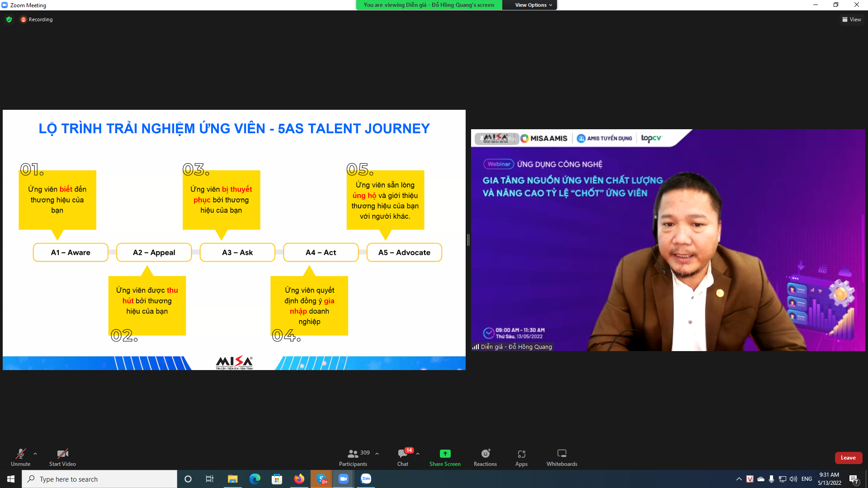
Task: Click the green Share Screen icon
Action: [x=445, y=454]
